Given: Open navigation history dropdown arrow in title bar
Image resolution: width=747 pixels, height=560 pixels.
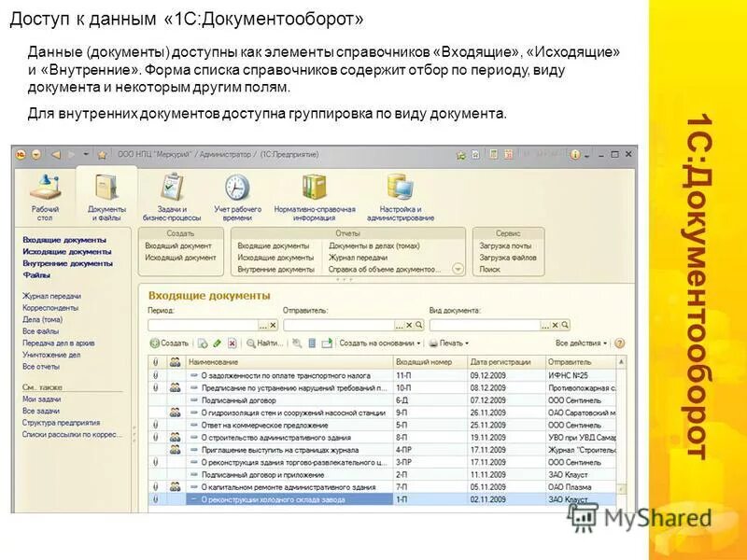Looking at the screenshot, I should click(x=86, y=154).
